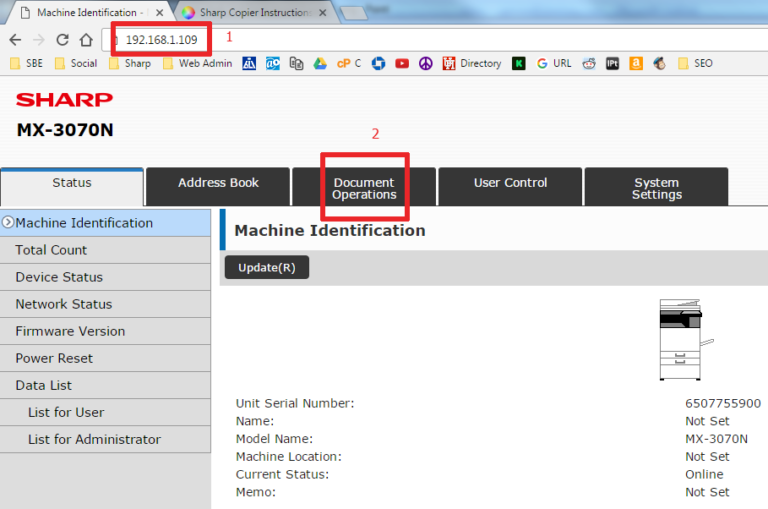Open the YouTube bookmark
This screenshot has width=768, height=509.
[x=402, y=63]
